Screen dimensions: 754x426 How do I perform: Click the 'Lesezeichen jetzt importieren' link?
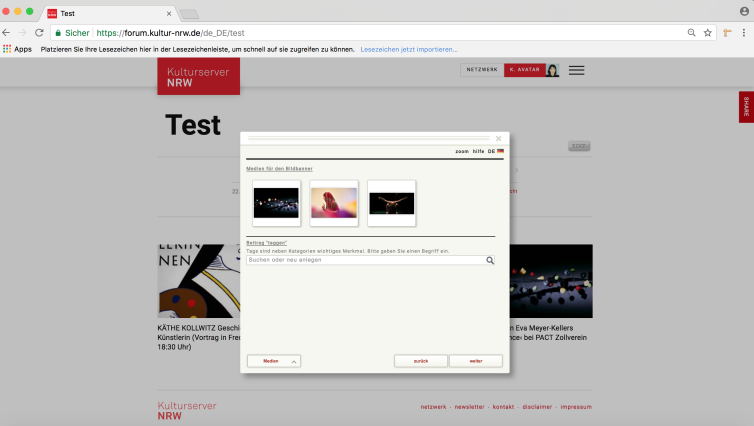tap(408, 49)
